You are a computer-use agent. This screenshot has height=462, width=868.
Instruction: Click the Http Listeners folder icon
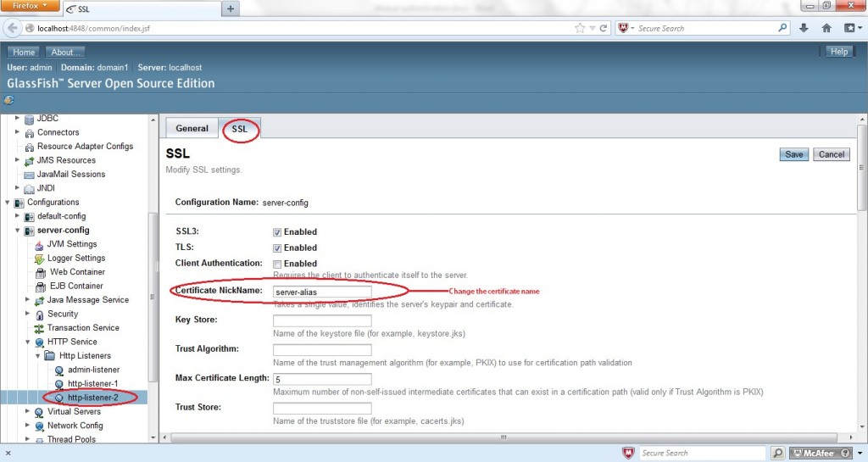49,356
